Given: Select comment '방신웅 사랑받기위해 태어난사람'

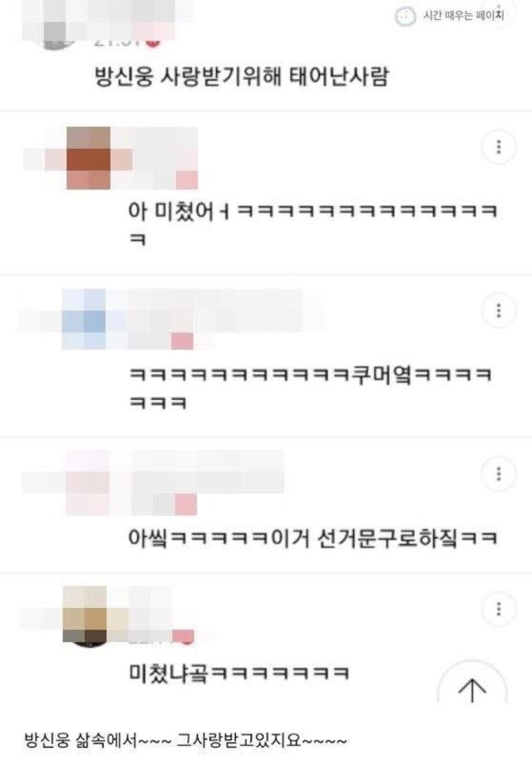Looking at the screenshot, I should 242,77.
